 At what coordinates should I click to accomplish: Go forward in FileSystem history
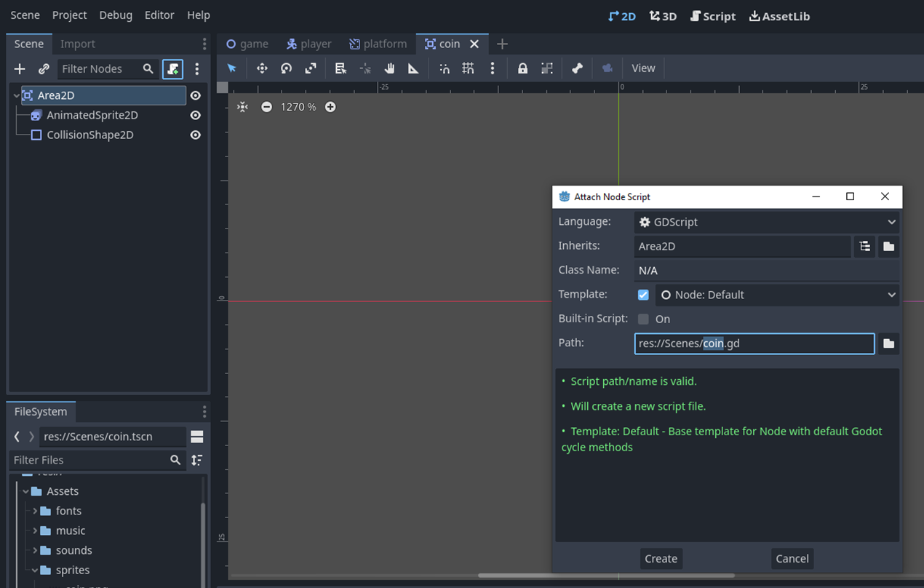tap(31, 437)
